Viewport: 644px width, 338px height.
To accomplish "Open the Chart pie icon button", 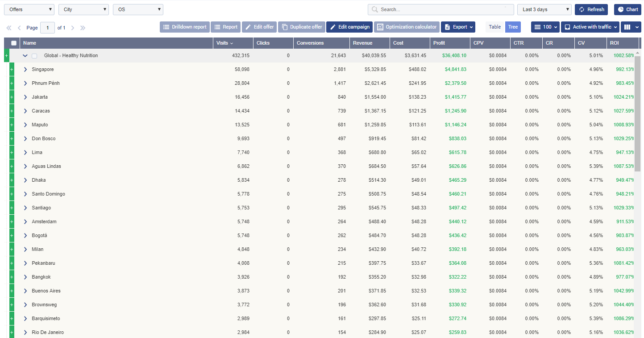I will [627, 9].
